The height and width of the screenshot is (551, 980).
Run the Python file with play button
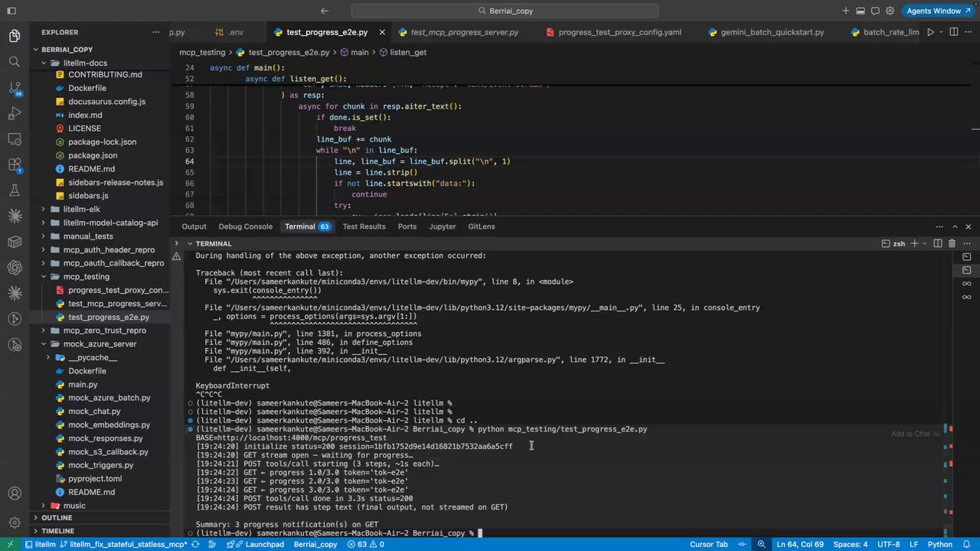pos(930,32)
